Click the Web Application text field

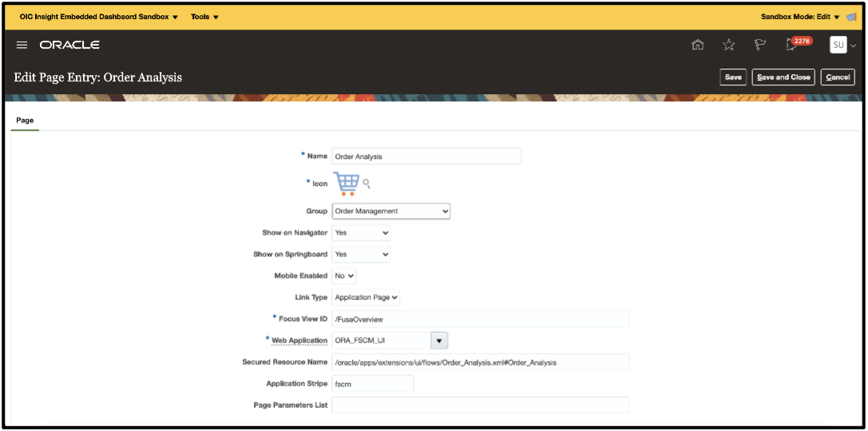tap(381, 341)
